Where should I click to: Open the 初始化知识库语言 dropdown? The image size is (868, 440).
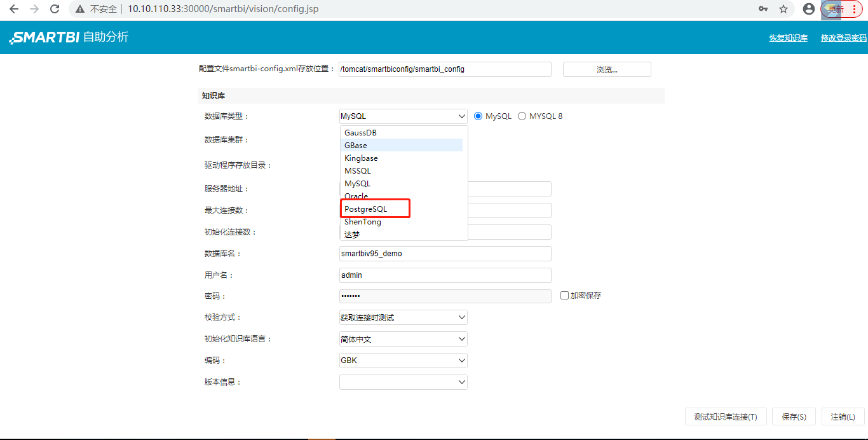pos(403,339)
